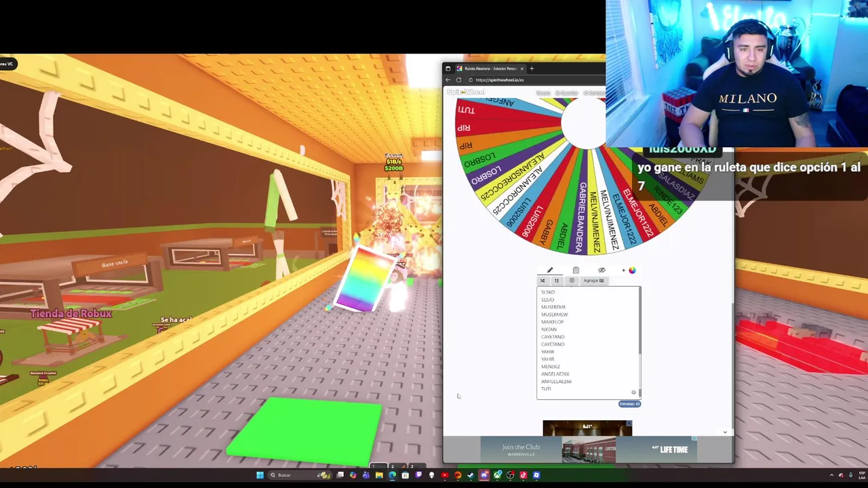Click the page scroll-down arrow
The height and width of the screenshot is (488, 868).
click(725, 432)
